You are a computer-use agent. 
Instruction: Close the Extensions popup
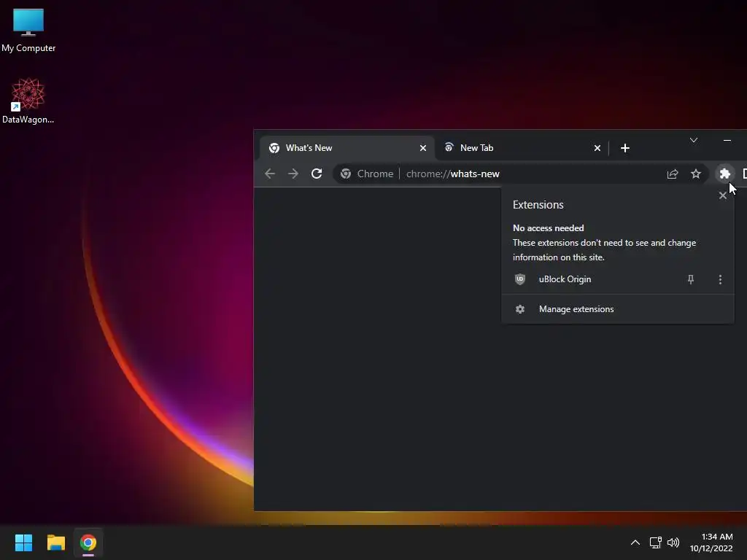pos(722,195)
